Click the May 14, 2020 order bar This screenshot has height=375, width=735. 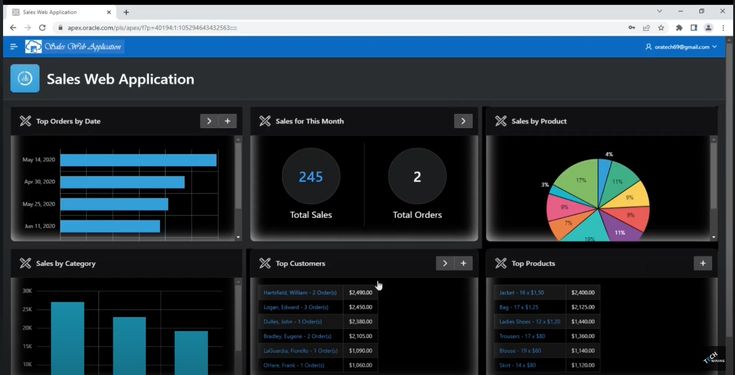tap(138, 160)
